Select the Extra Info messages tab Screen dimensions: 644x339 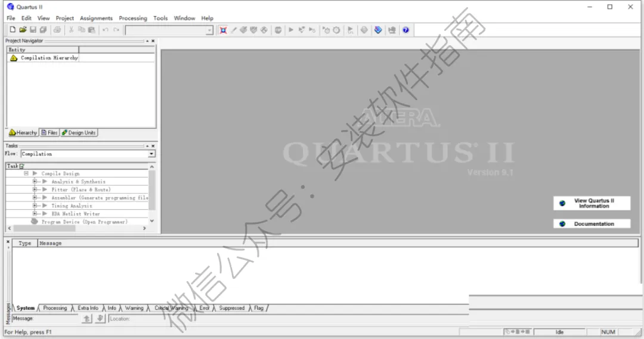point(88,308)
